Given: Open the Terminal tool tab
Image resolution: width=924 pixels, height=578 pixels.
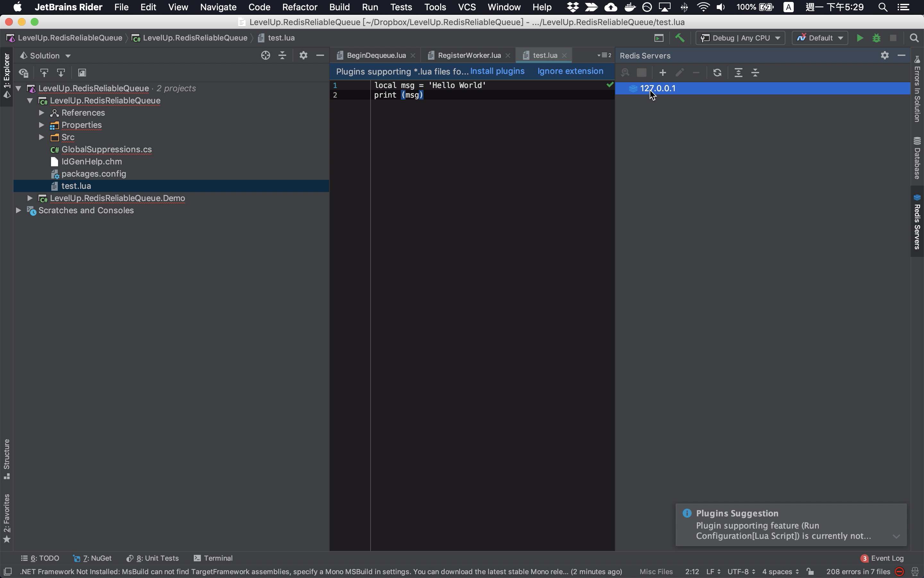Looking at the screenshot, I should (213, 558).
